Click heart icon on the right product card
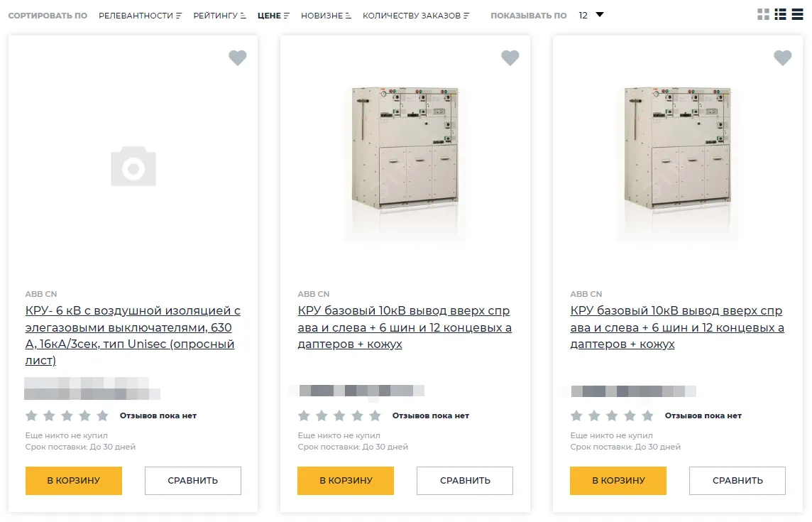 pos(782,58)
